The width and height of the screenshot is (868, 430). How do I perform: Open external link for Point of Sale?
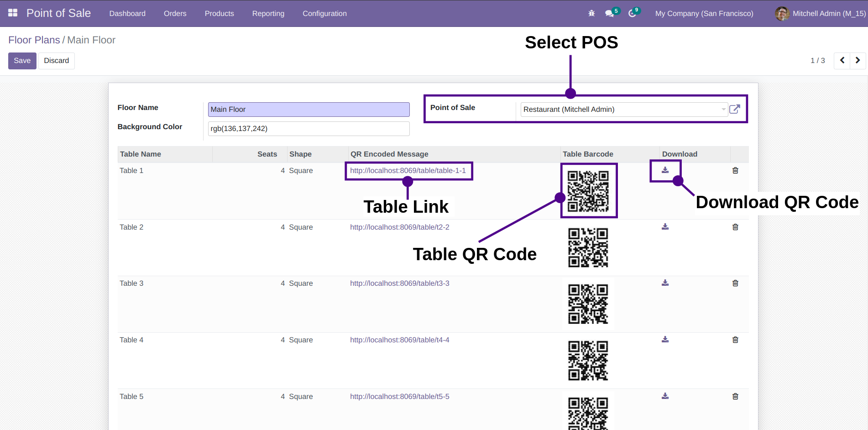pyautogui.click(x=735, y=109)
